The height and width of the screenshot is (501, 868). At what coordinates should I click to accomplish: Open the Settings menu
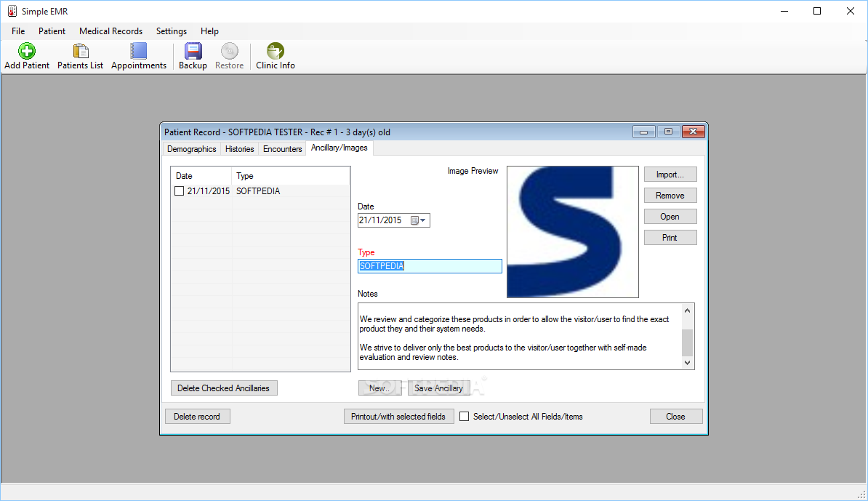(171, 31)
